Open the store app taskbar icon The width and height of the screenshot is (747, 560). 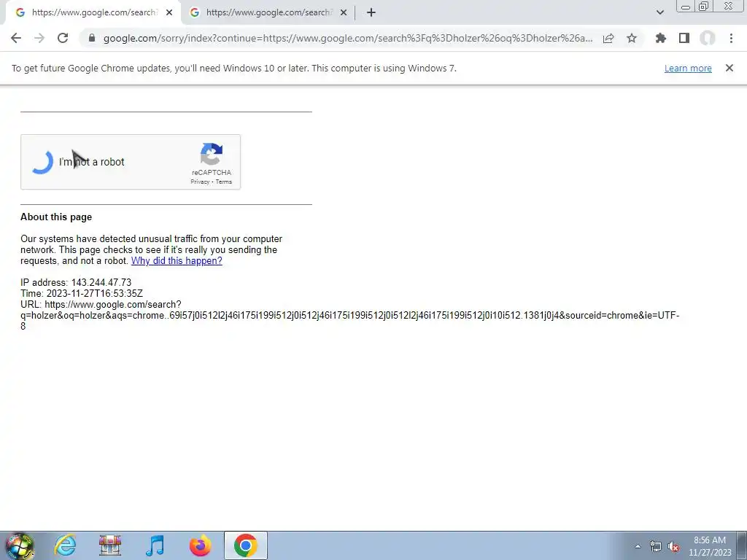(110, 545)
